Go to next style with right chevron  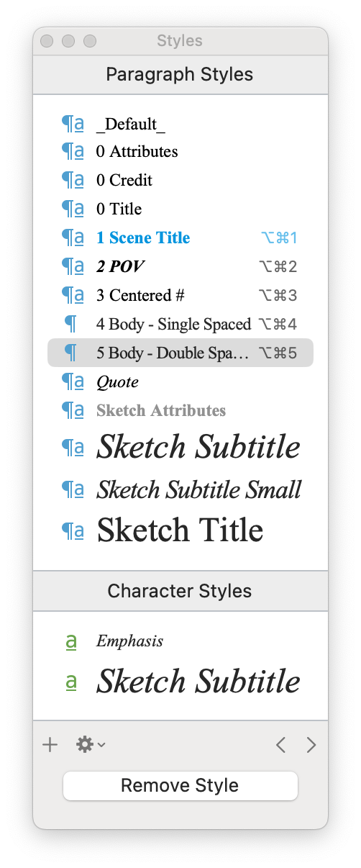click(311, 745)
